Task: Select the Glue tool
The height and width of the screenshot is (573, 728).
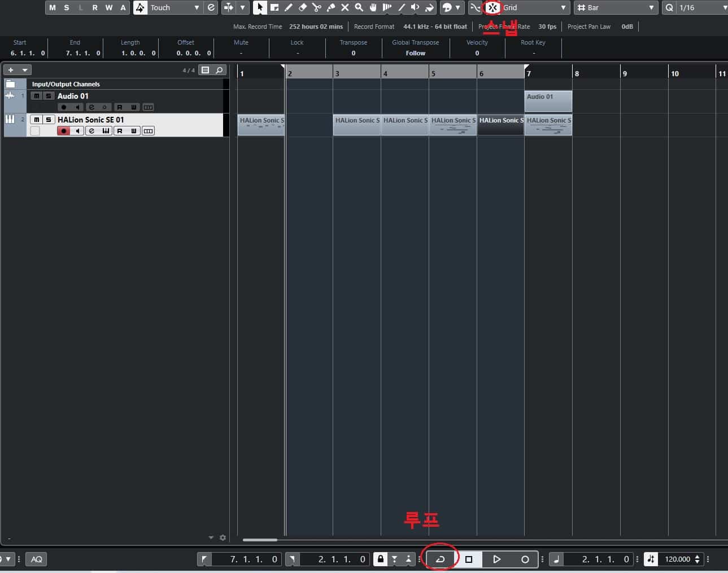Action: click(331, 7)
